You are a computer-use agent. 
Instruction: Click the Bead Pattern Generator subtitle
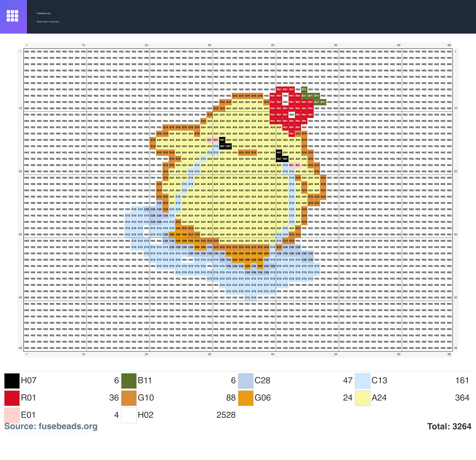(48, 22)
